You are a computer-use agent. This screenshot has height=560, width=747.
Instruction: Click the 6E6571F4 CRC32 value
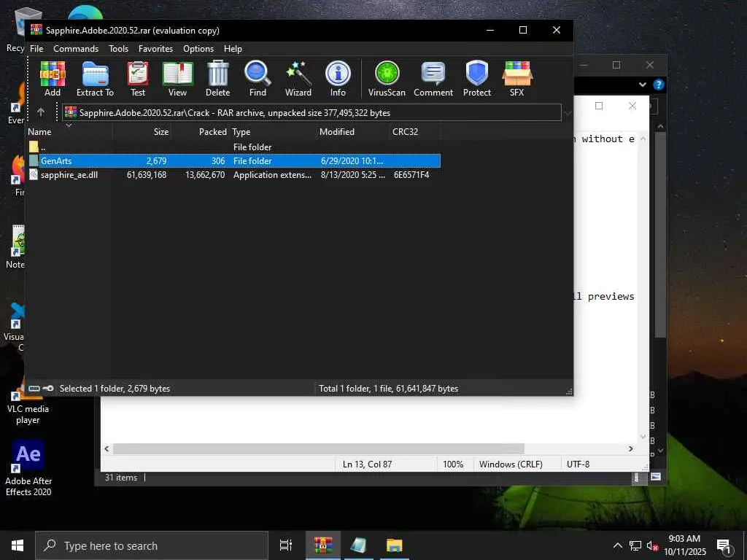(411, 175)
